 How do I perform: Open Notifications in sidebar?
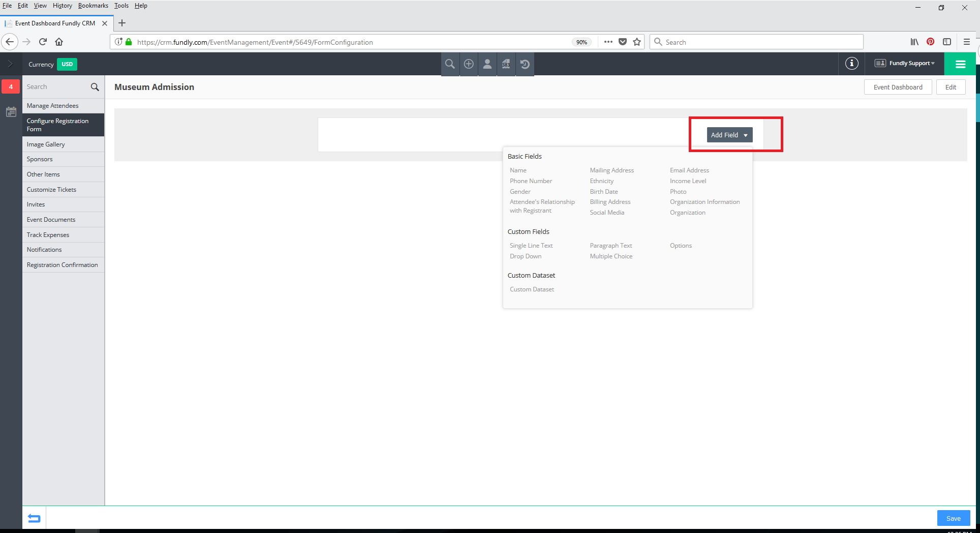(63, 250)
